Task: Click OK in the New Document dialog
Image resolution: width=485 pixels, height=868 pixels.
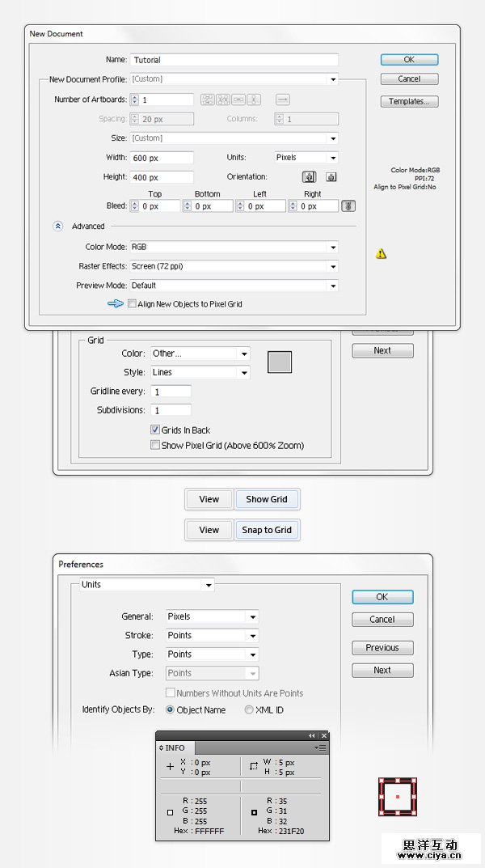Action: (409, 60)
